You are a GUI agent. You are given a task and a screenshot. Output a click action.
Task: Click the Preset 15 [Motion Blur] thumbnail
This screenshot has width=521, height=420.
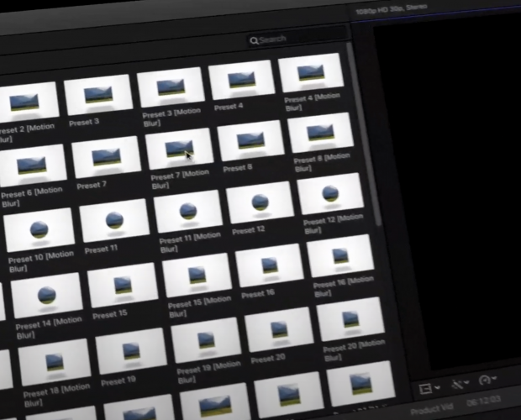tap(197, 275)
